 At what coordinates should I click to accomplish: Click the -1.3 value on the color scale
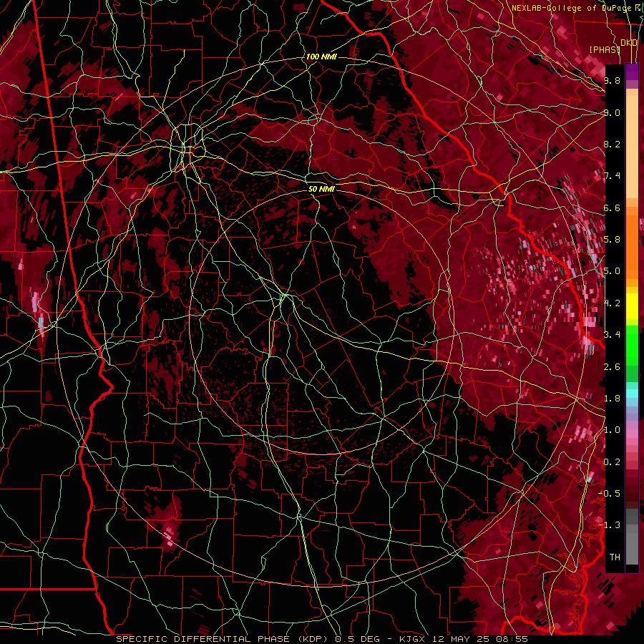[x=610, y=525]
